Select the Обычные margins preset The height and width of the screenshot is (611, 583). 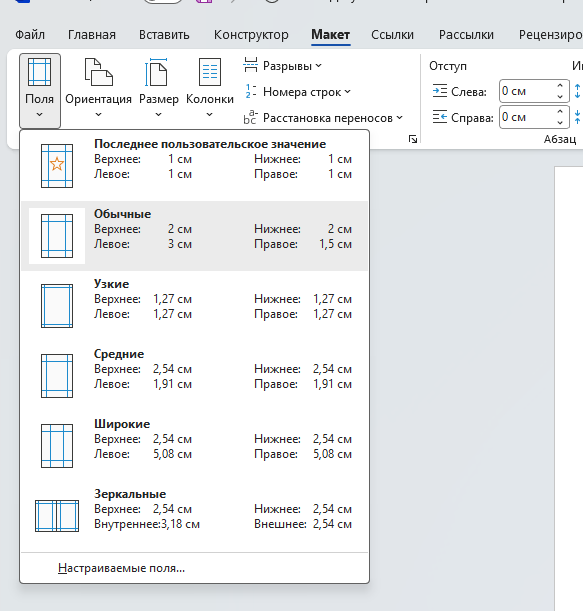coord(194,236)
